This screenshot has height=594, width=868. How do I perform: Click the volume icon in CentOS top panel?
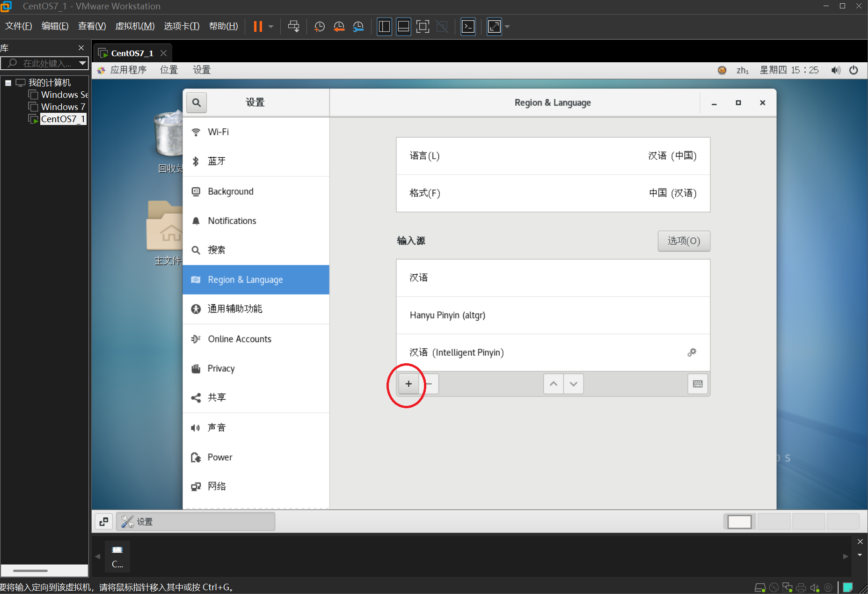[836, 70]
